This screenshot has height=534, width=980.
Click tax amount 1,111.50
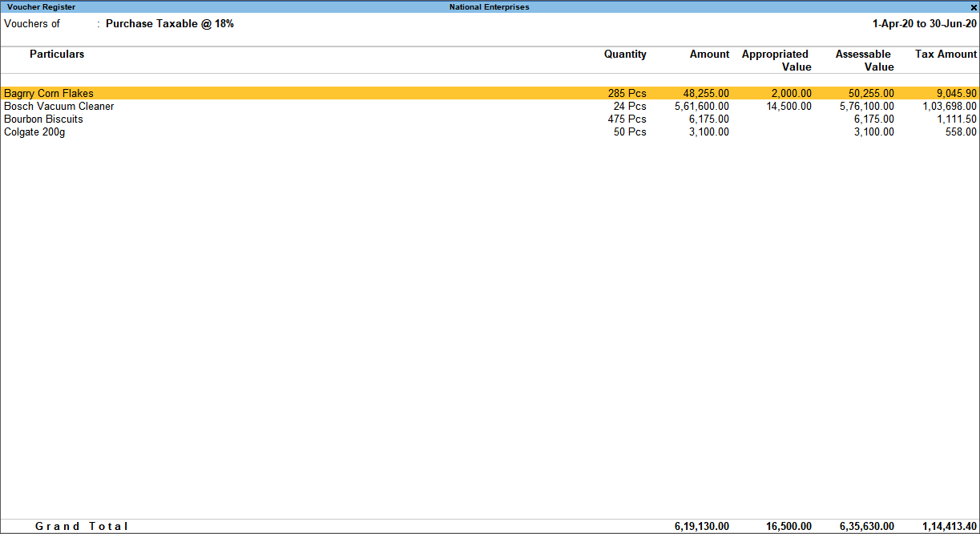coord(957,119)
